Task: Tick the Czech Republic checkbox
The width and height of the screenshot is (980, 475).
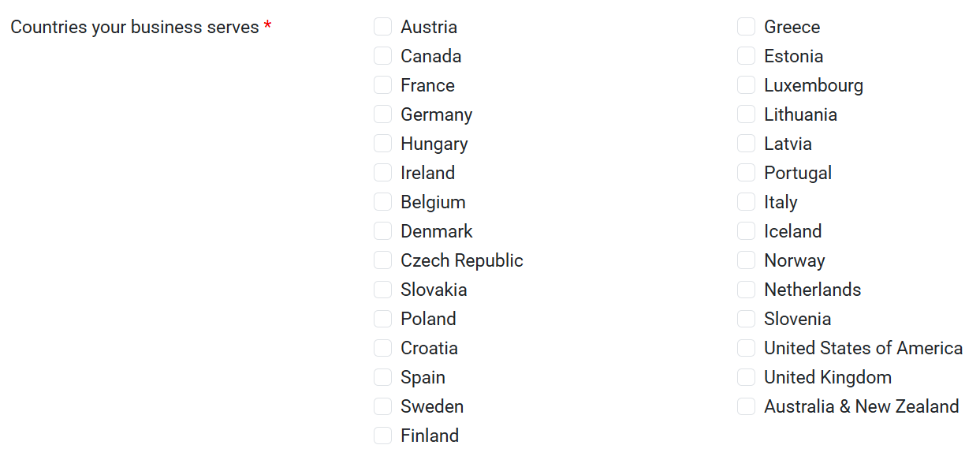Action: (x=382, y=260)
